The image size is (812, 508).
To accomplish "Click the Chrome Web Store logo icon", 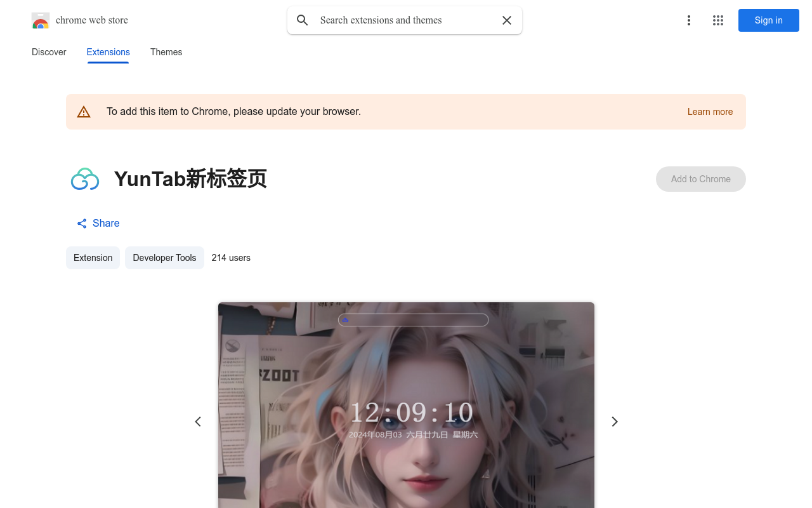I will click(x=41, y=20).
